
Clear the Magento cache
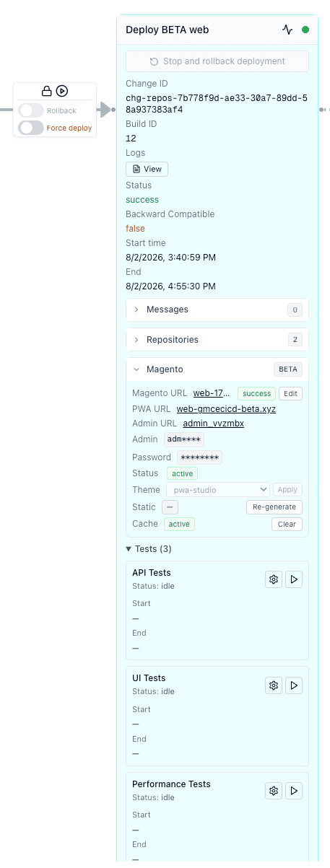point(287,525)
